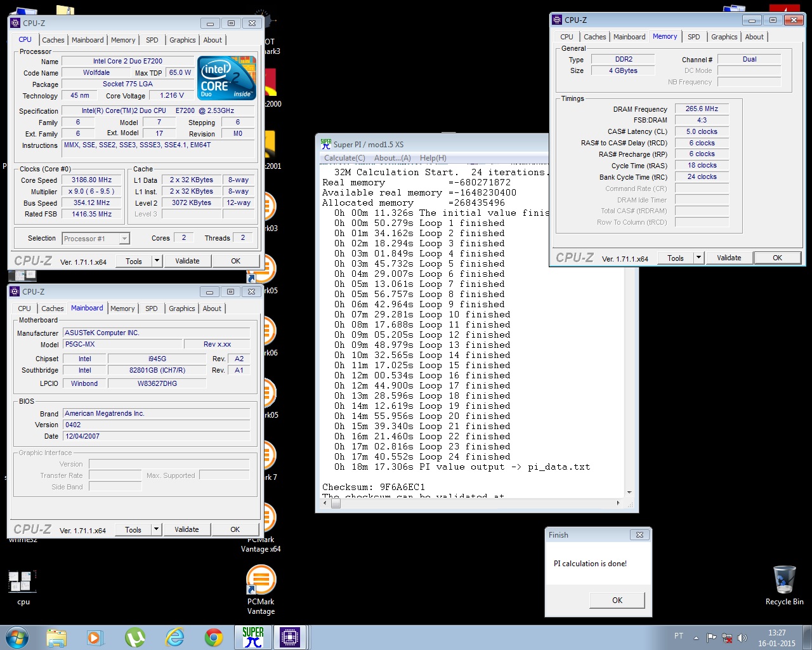Switch to CPU-Z taskbar icon
This screenshot has width=812, height=650.
[290, 637]
